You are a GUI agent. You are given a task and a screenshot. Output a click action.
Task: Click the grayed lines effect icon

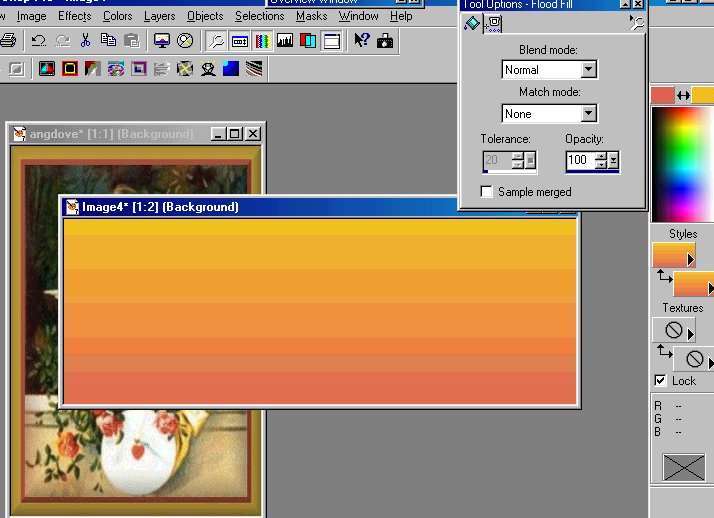point(162,69)
